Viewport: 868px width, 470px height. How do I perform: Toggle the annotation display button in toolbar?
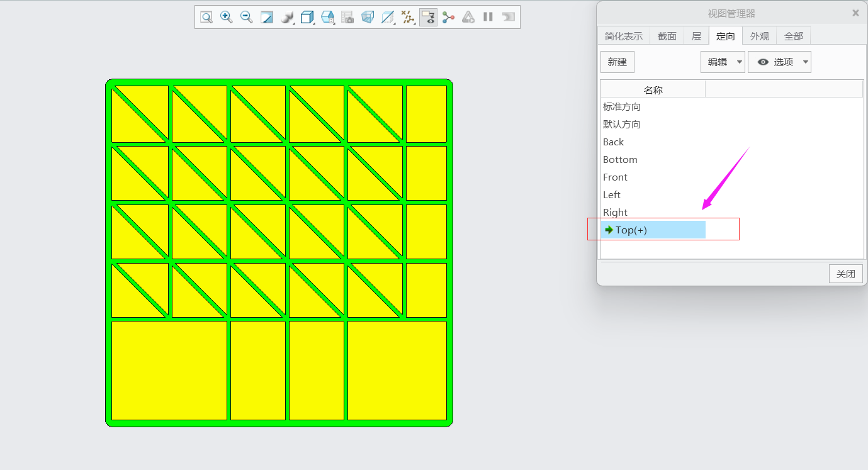(428, 17)
